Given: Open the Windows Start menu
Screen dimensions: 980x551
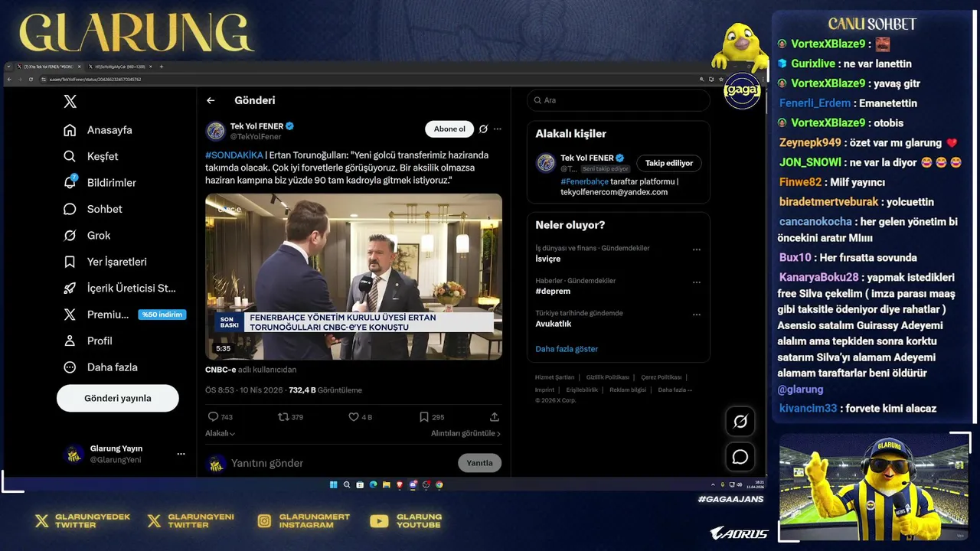Looking at the screenshot, I should coord(333,484).
